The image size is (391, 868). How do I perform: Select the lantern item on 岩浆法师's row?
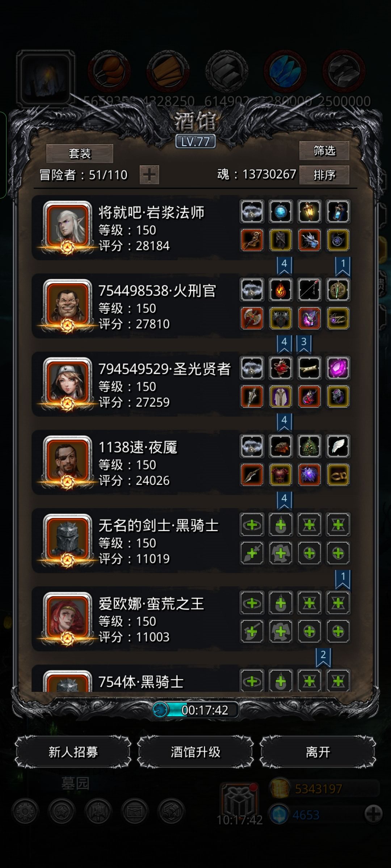point(309,212)
